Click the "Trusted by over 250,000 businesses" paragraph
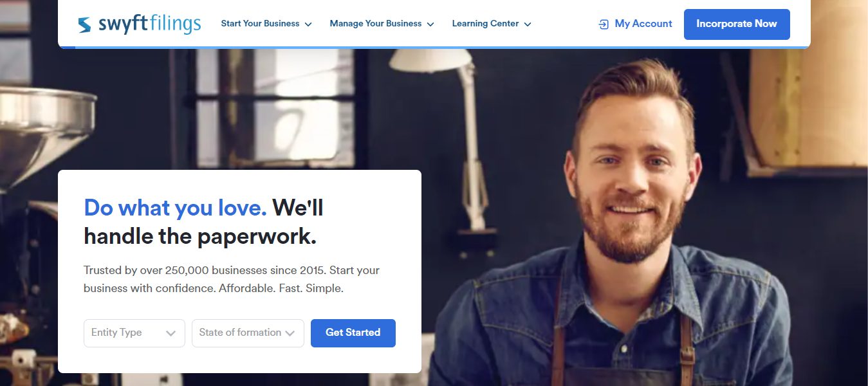 tap(232, 279)
